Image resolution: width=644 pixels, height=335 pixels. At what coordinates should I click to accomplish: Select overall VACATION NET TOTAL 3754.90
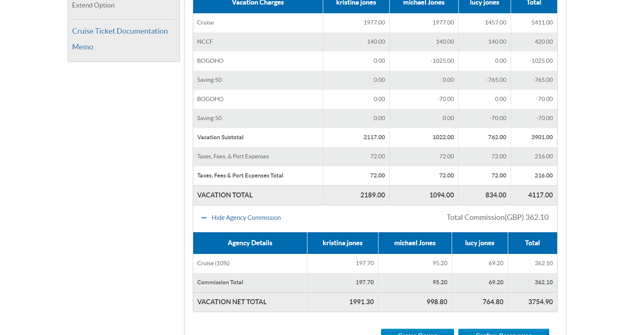(541, 302)
